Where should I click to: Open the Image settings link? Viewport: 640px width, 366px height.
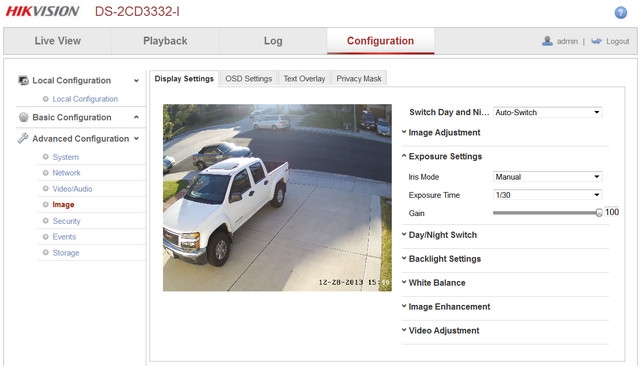click(63, 204)
